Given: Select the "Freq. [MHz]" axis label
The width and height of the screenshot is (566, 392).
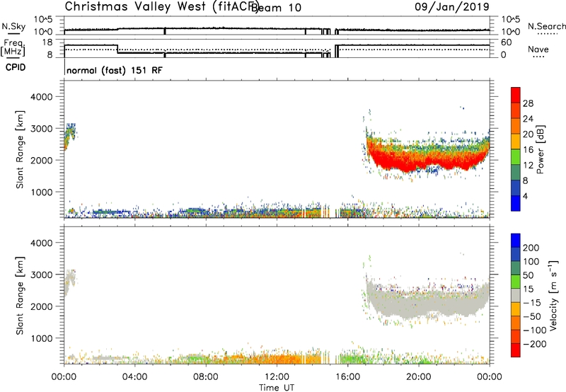Looking at the screenshot, I should coord(13,47).
